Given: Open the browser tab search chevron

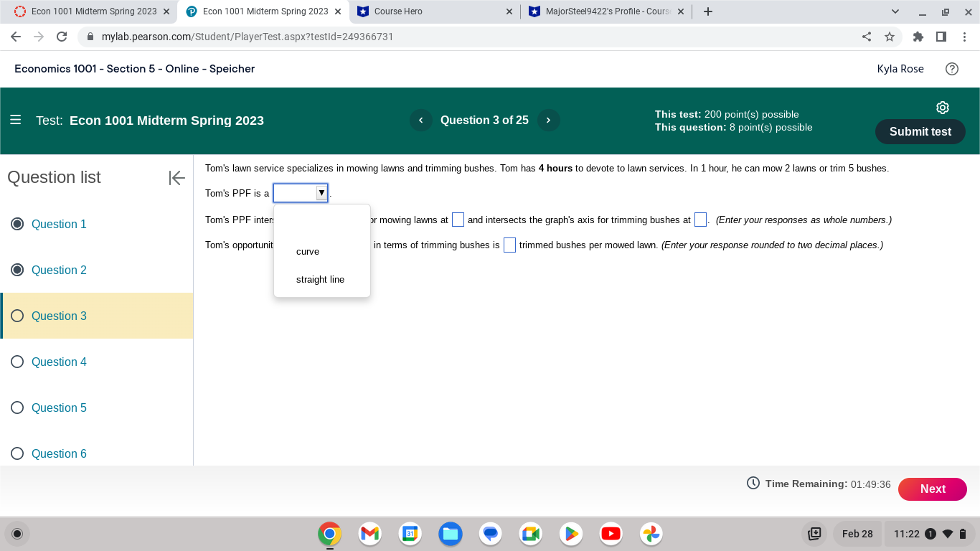Looking at the screenshot, I should click(894, 11).
